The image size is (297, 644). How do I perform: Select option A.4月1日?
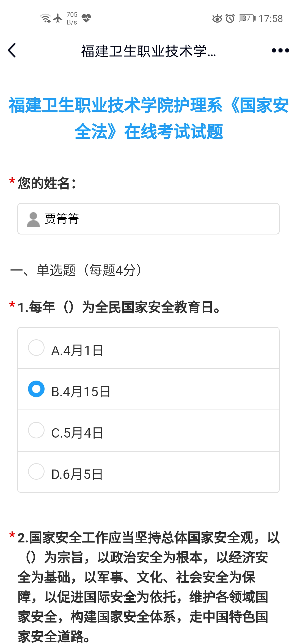(36, 348)
